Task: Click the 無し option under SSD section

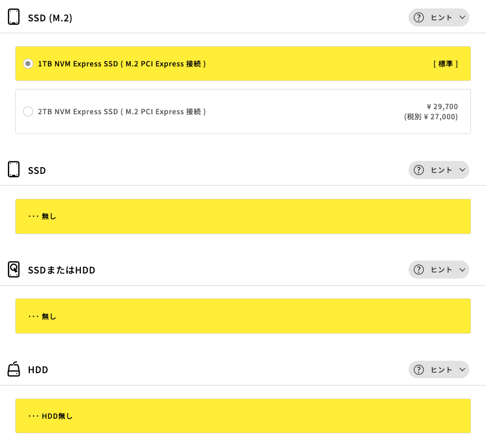Action: tap(243, 216)
